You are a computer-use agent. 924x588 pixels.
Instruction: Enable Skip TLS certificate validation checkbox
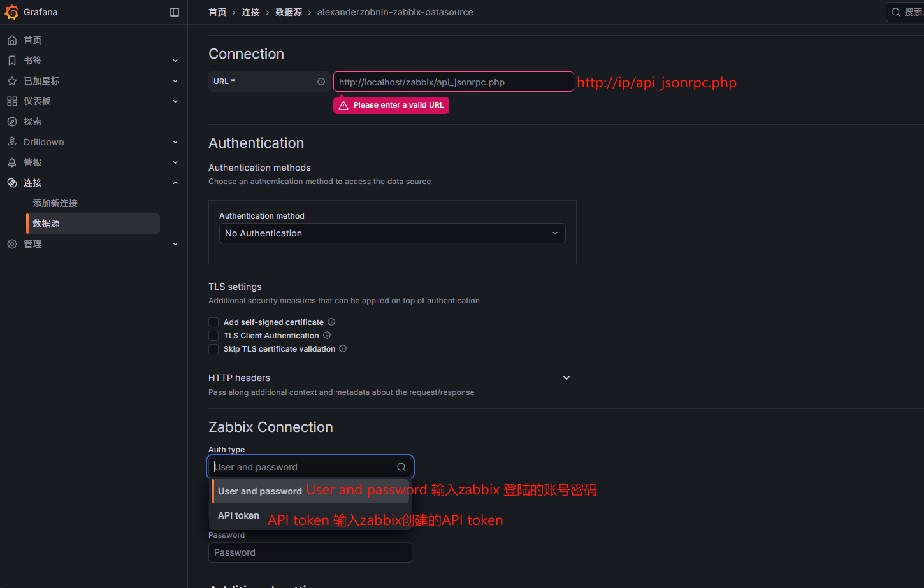click(213, 349)
